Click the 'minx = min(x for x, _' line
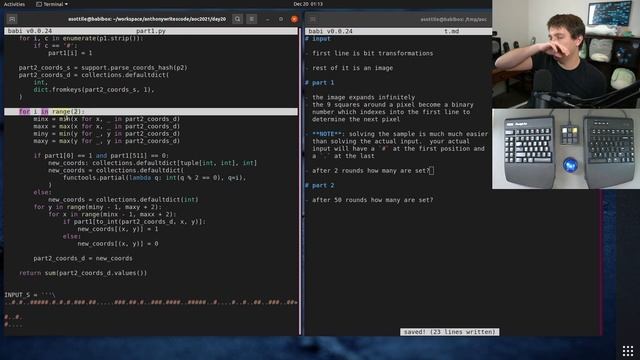Image resolution: width=640 pixels, height=360 pixels. click(107, 119)
